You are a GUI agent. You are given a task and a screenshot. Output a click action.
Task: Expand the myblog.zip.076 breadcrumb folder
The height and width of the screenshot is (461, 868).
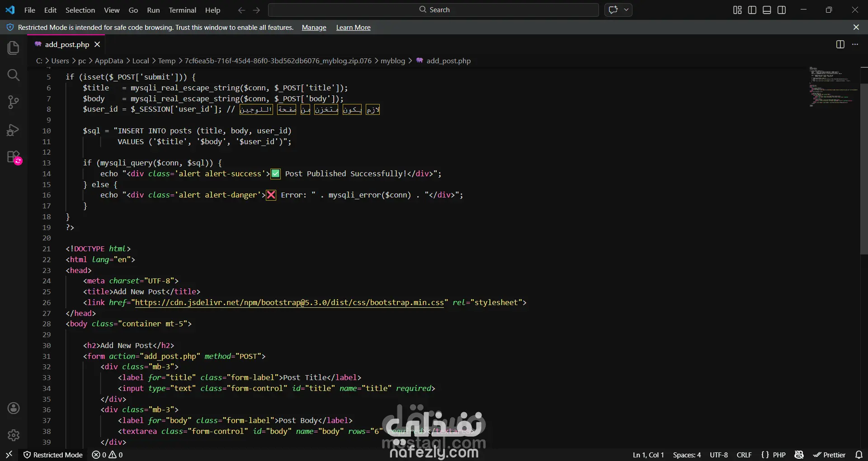tap(278, 61)
